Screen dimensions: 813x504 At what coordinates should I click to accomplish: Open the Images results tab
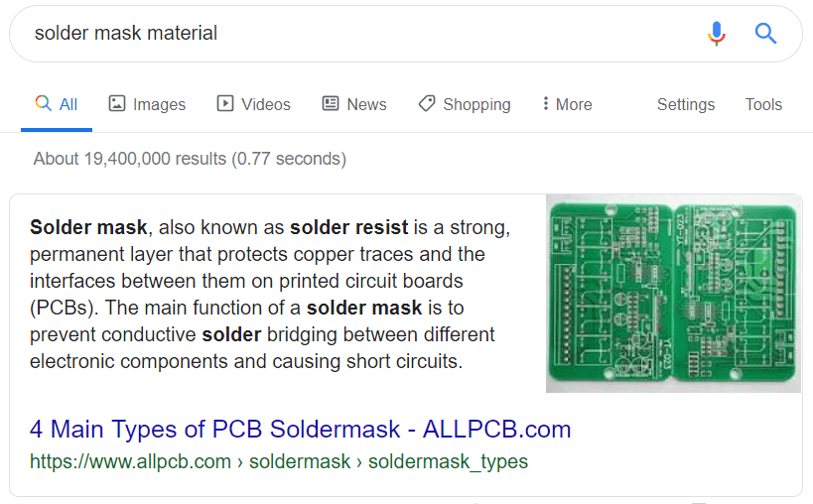pos(147,104)
